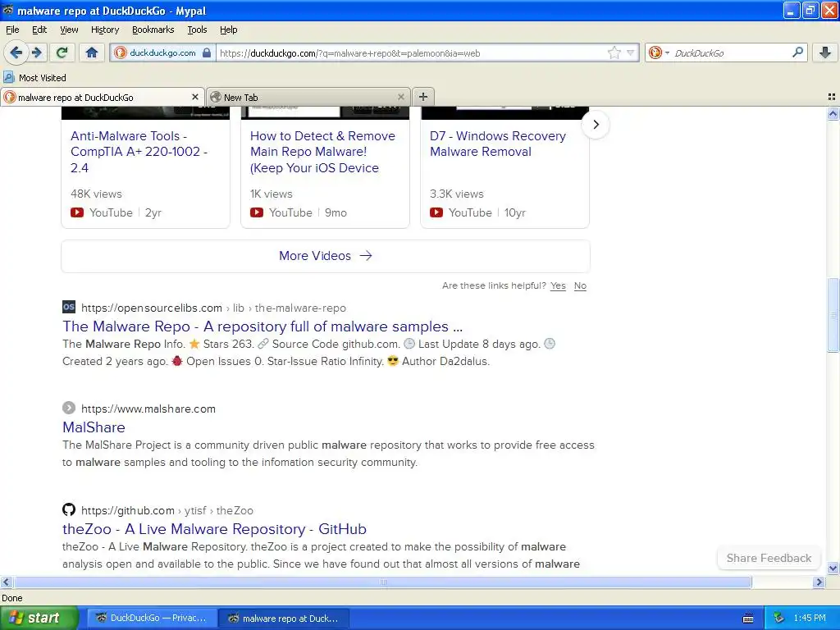This screenshot has height=630, width=840.
Task: Click the Share Feedback button
Action: click(769, 558)
